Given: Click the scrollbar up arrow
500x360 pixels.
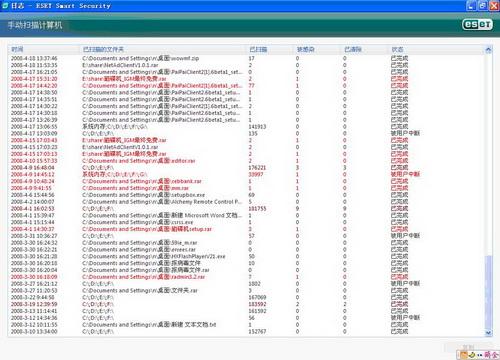Looking at the screenshot, I should 488,50.
